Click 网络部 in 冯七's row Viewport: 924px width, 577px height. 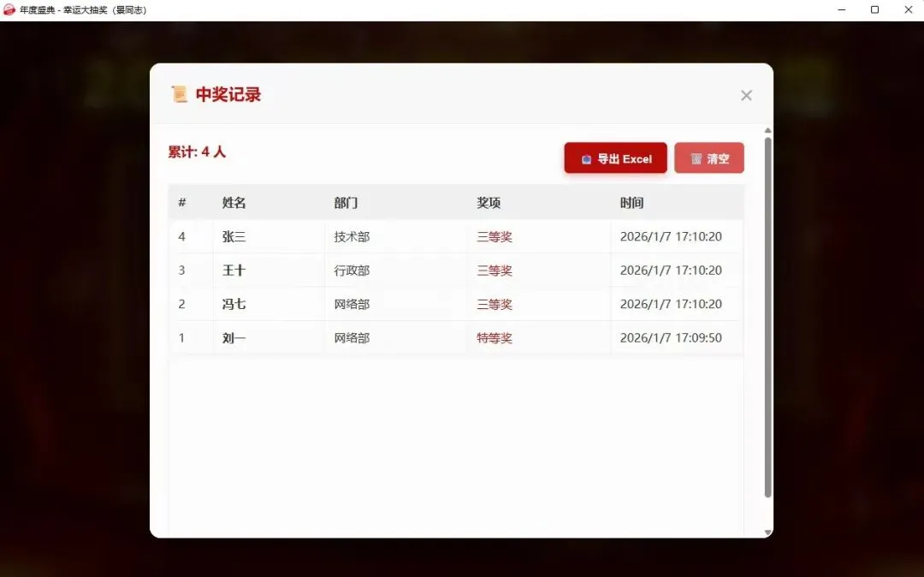352,304
